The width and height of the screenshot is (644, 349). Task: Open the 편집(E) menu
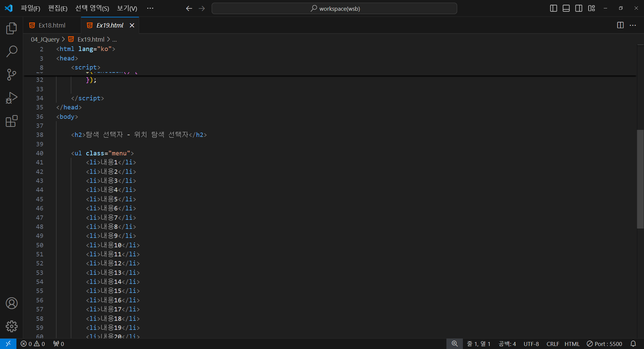pos(58,8)
